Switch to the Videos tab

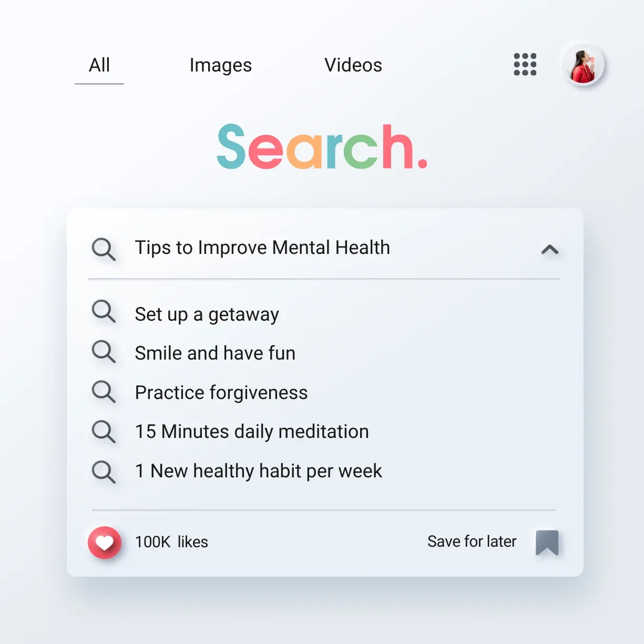click(x=353, y=65)
